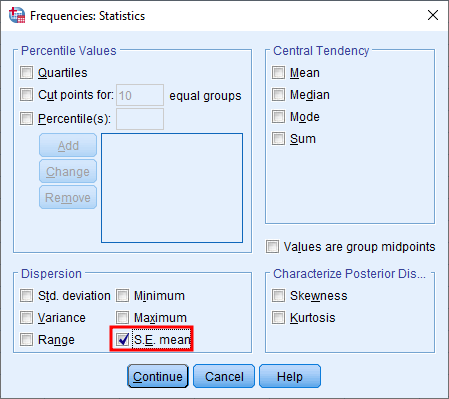Click the disabled Remove button
The width and height of the screenshot is (449, 399).
[x=68, y=197]
